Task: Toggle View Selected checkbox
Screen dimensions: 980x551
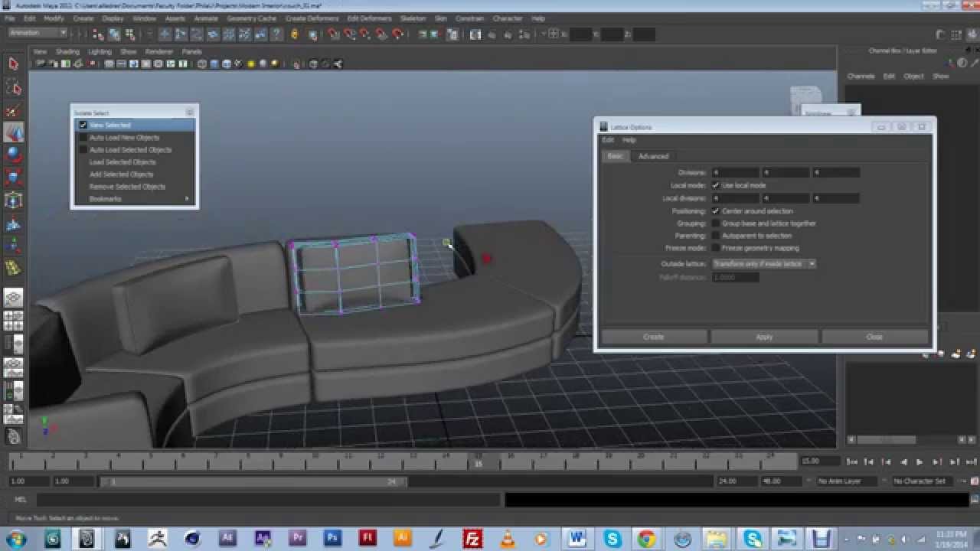Action: click(x=83, y=125)
